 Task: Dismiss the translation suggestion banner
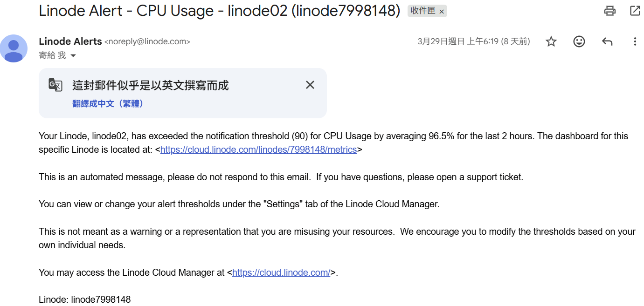point(310,85)
